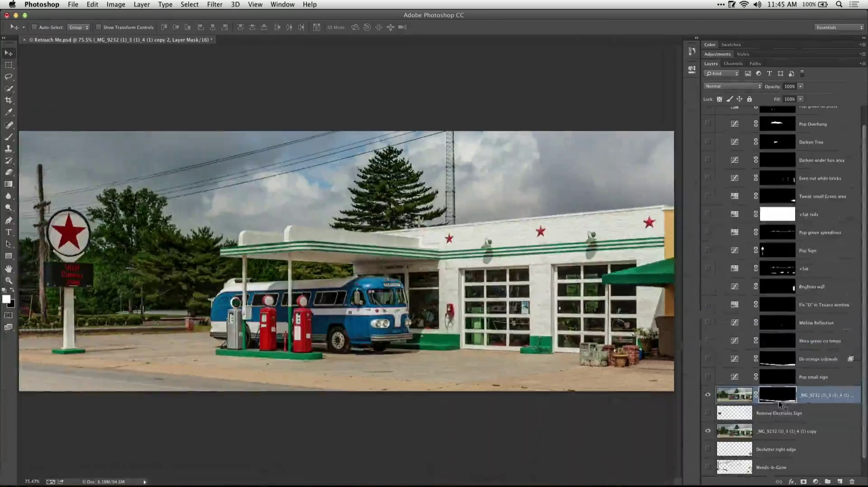Open the Filter menu
This screenshot has width=868, height=487.
click(x=215, y=5)
